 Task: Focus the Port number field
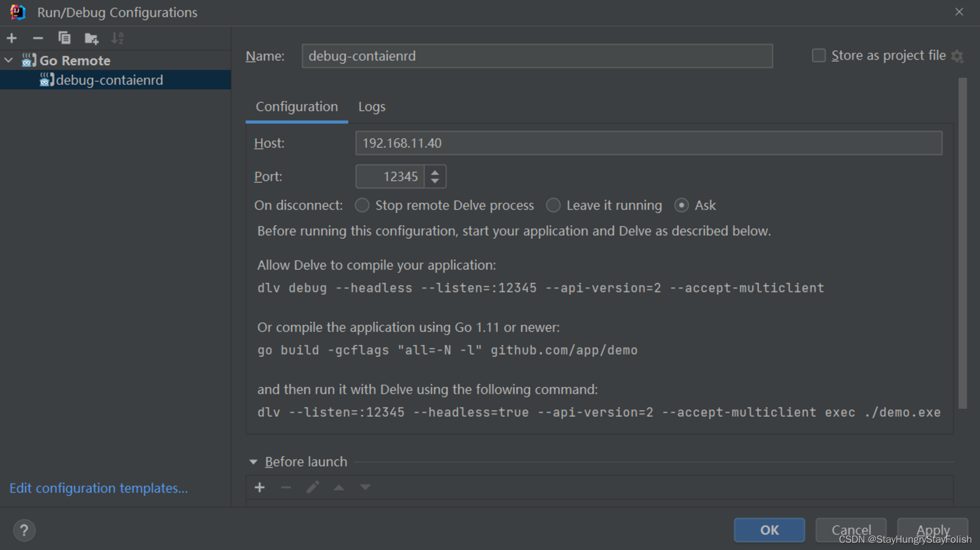tap(390, 176)
